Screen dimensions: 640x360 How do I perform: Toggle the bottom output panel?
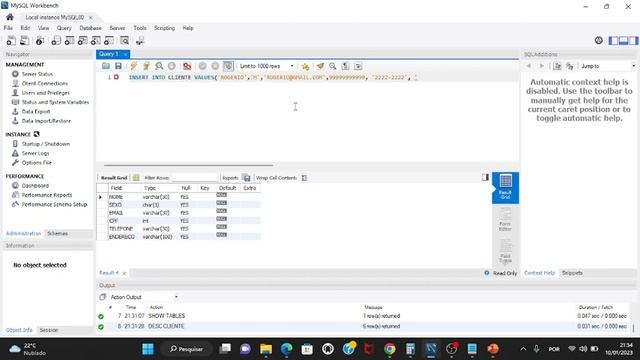[623, 40]
